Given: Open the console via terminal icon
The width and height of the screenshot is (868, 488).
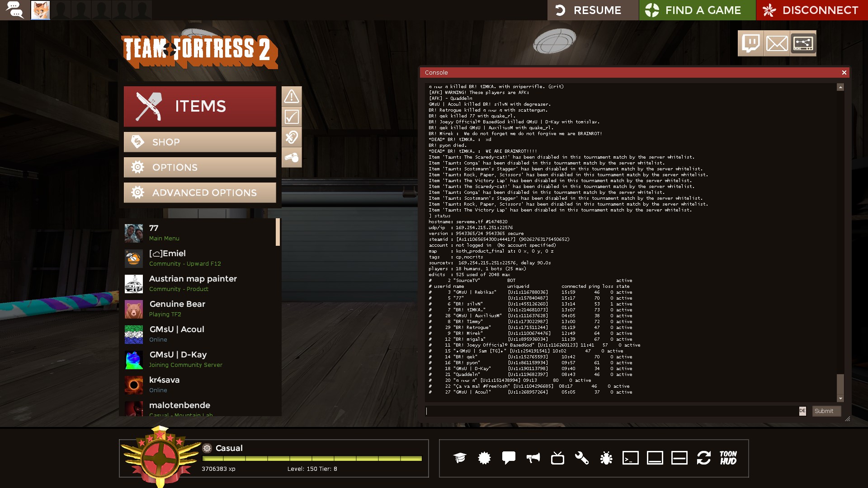Looking at the screenshot, I should click(630, 458).
